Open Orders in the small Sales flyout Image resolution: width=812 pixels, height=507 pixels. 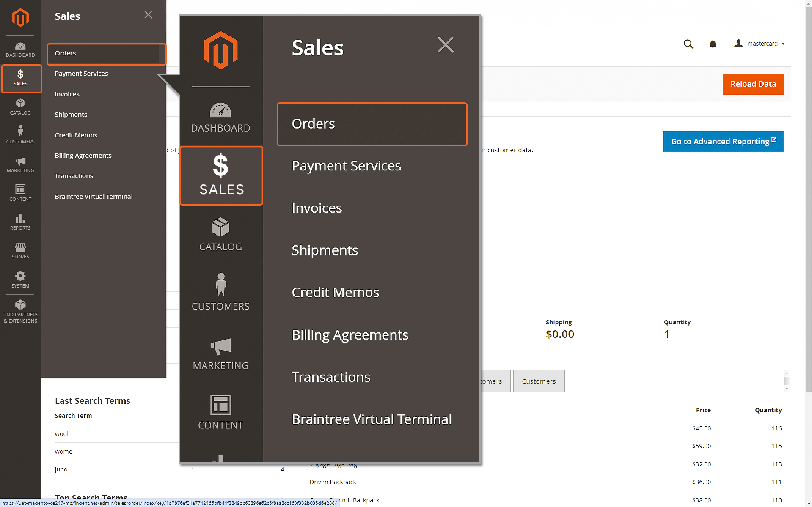coord(106,54)
